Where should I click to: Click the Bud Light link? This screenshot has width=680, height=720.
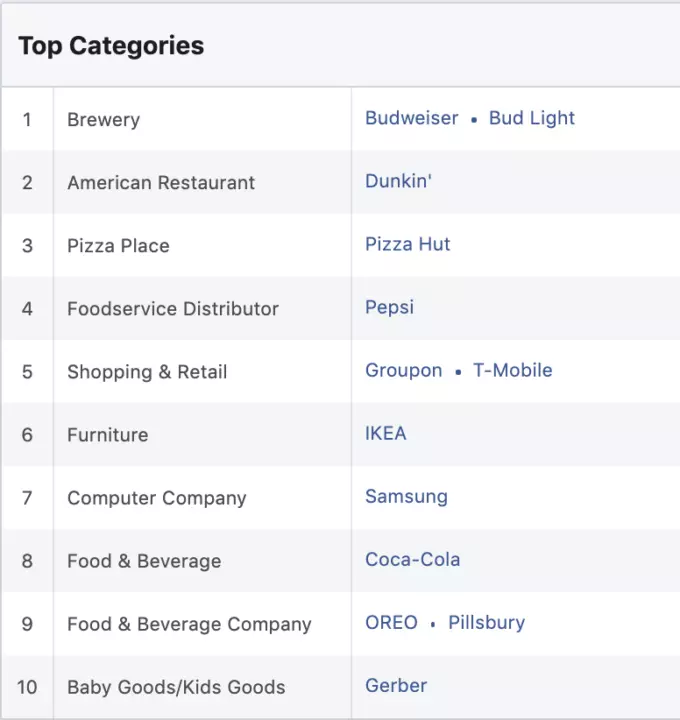point(531,118)
